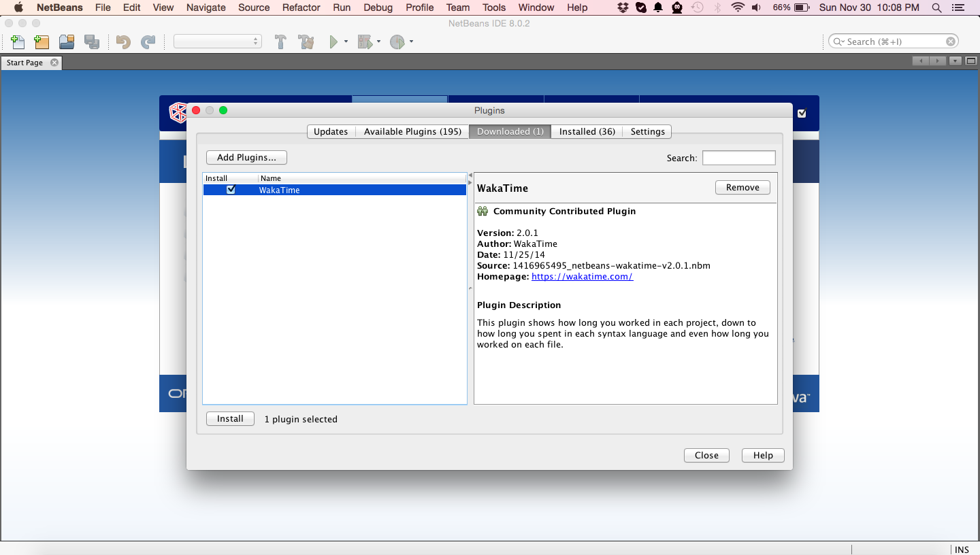Open the project configuration combo box

pyautogui.click(x=218, y=41)
